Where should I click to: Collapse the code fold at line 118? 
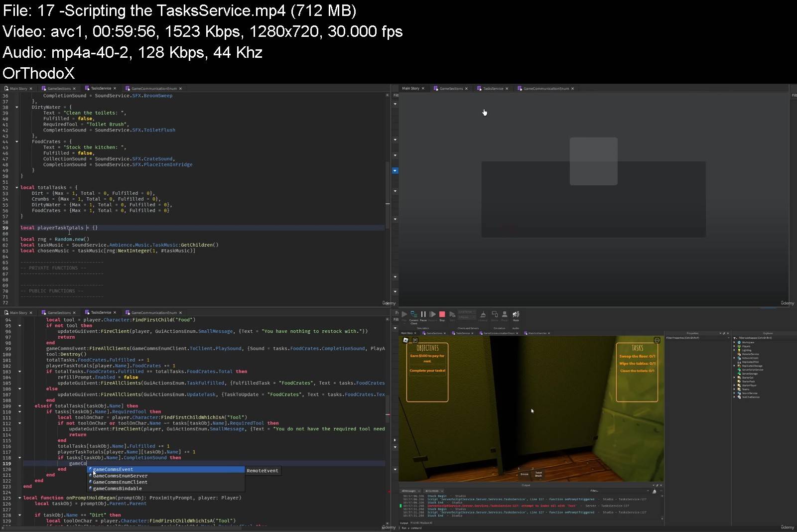coord(20,457)
